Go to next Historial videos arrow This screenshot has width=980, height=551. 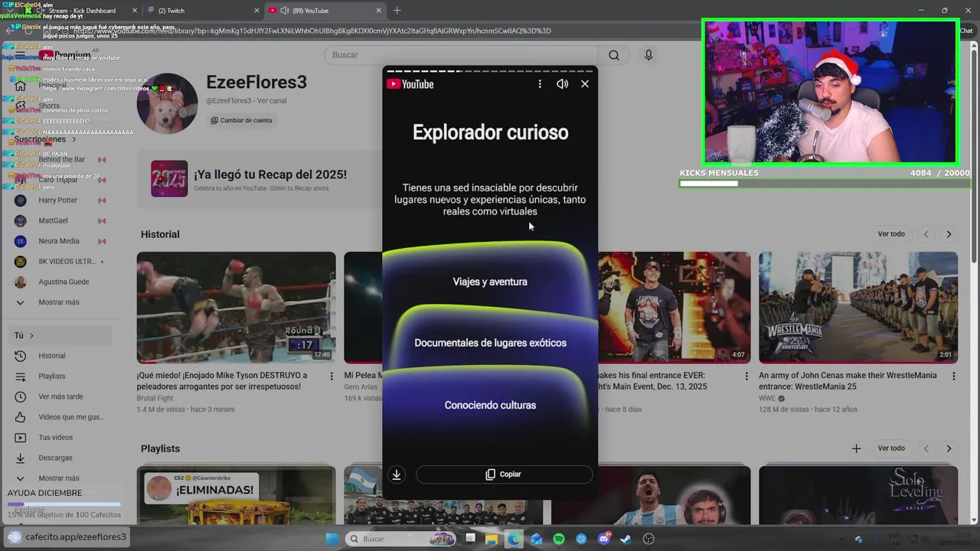[x=949, y=234]
